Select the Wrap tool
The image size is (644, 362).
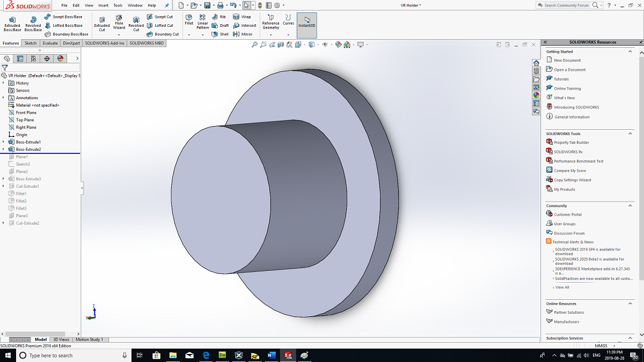242,17
